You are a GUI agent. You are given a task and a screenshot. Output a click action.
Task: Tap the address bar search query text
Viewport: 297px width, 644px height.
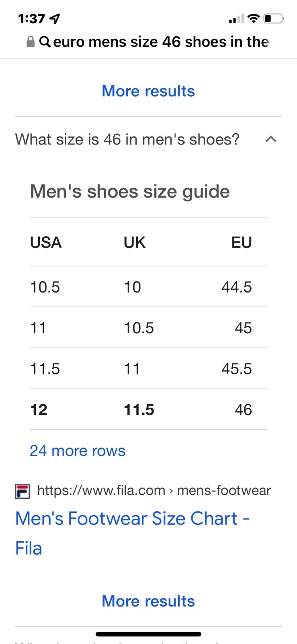[161, 41]
